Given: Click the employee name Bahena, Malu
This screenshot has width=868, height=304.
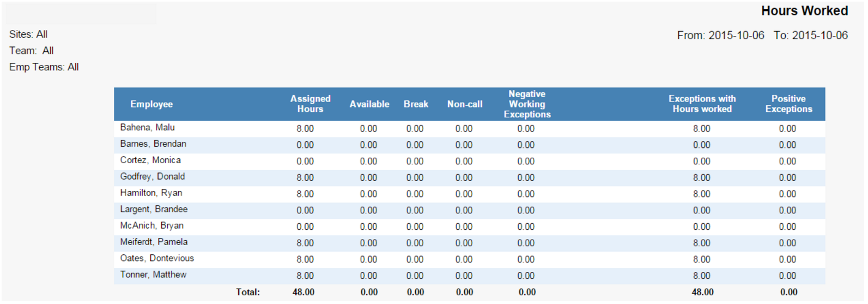Looking at the screenshot, I should pyautogui.click(x=147, y=128).
